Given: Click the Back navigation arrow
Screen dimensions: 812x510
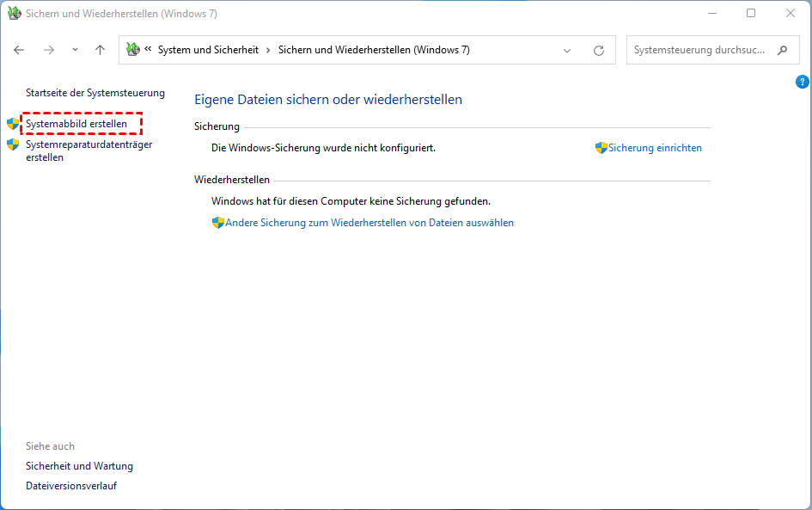Looking at the screenshot, I should 19,50.
